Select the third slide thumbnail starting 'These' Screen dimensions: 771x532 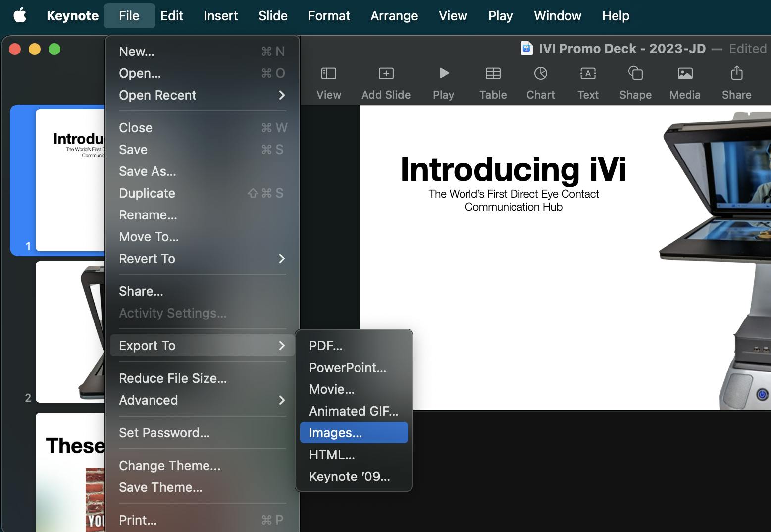tap(70, 472)
